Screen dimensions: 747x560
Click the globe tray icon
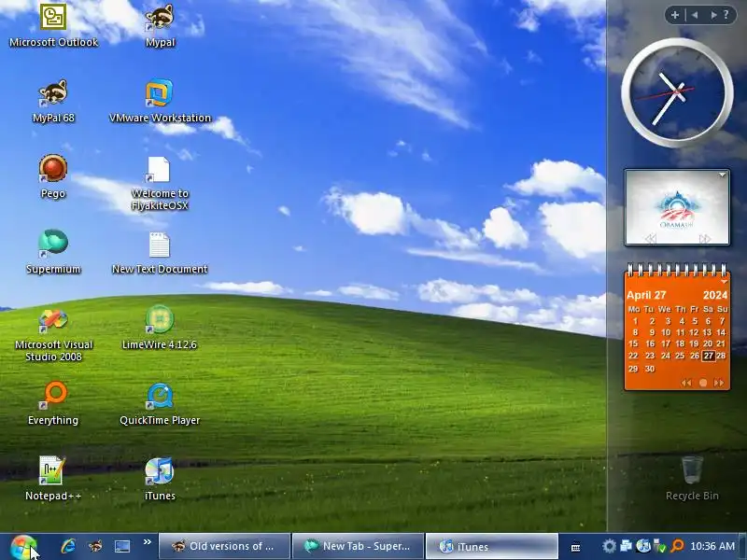pos(643,546)
